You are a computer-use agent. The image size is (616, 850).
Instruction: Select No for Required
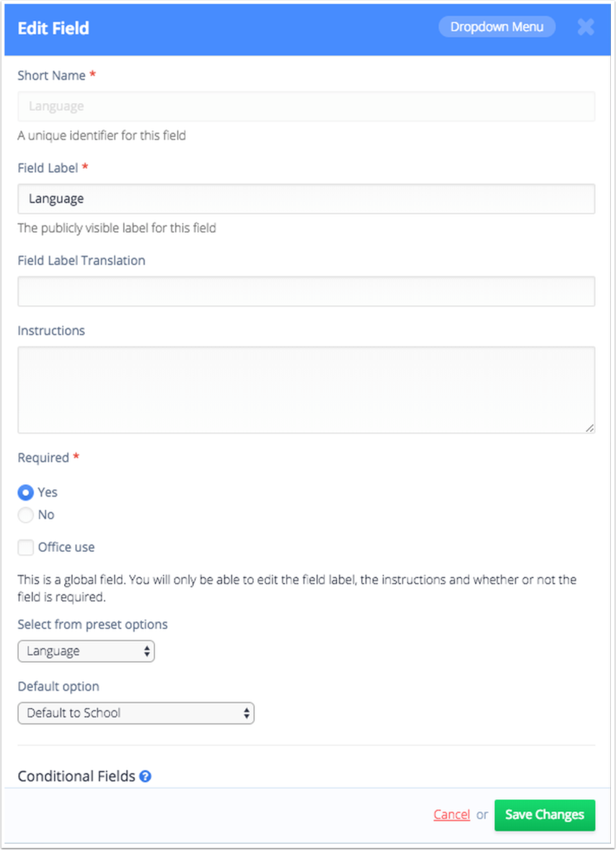point(25,514)
